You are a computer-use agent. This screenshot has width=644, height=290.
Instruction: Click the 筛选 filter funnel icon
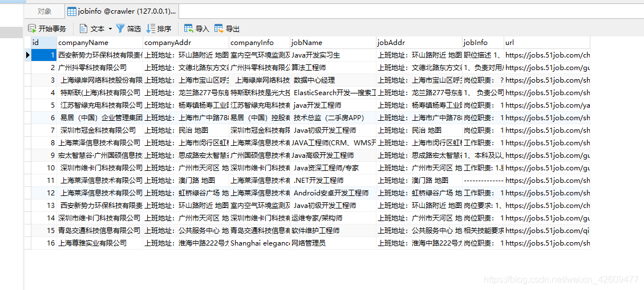tap(120, 28)
